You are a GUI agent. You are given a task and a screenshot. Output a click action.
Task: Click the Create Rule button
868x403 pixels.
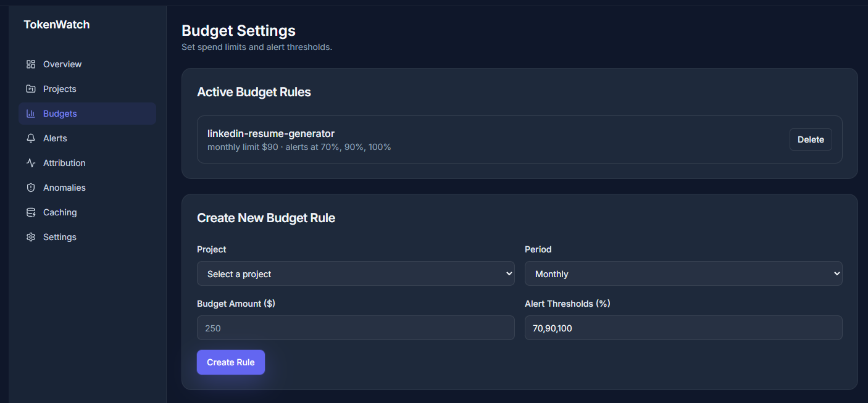click(x=231, y=362)
